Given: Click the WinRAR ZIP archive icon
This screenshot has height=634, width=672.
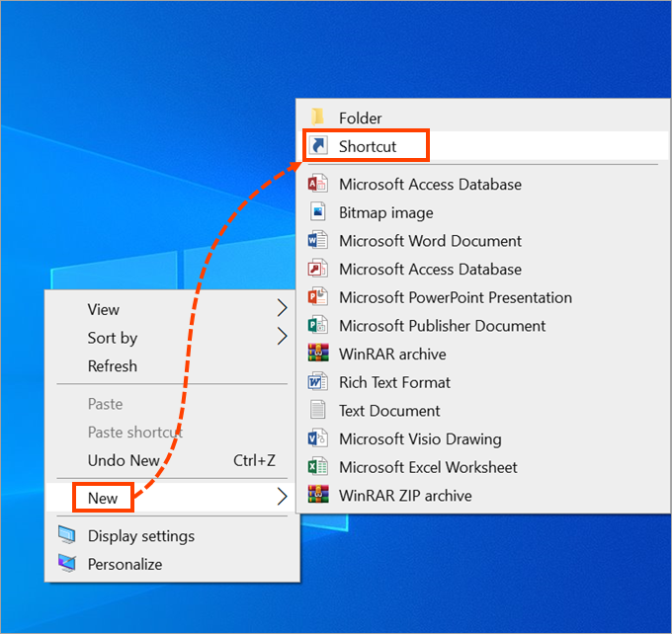Looking at the screenshot, I should coord(318,496).
